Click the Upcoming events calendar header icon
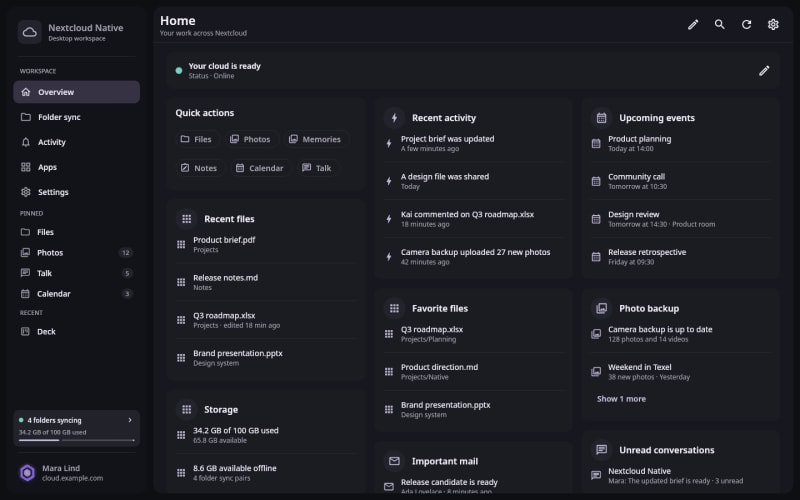 point(602,118)
